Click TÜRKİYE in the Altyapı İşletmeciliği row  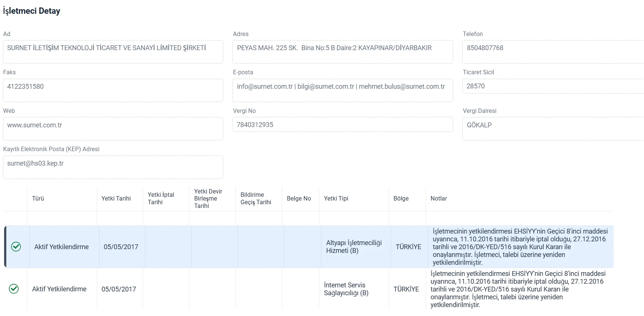(x=409, y=247)
